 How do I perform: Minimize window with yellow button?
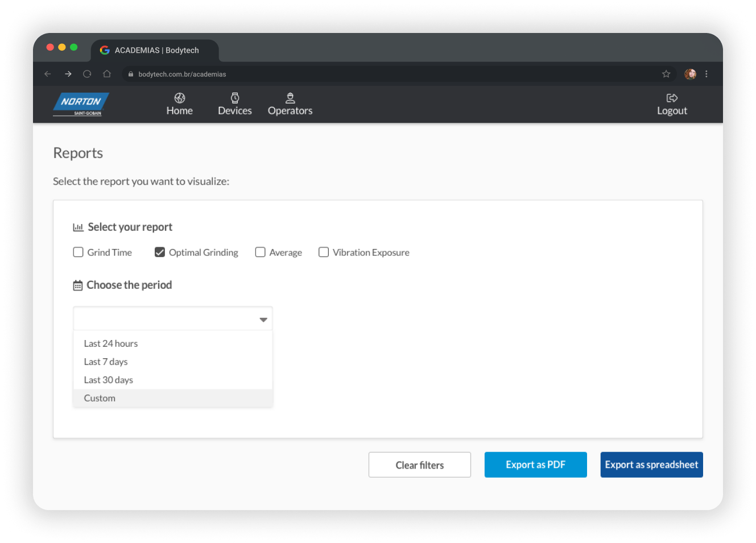point(62,47)
